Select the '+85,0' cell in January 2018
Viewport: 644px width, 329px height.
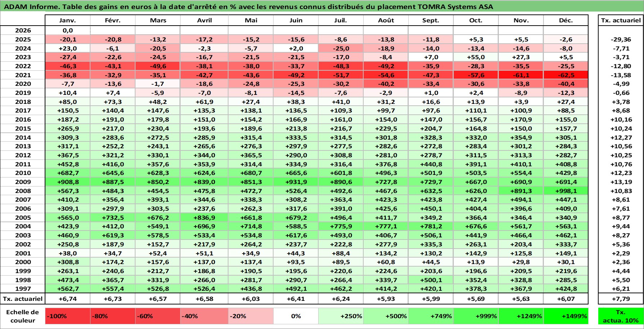coord(68,102)
